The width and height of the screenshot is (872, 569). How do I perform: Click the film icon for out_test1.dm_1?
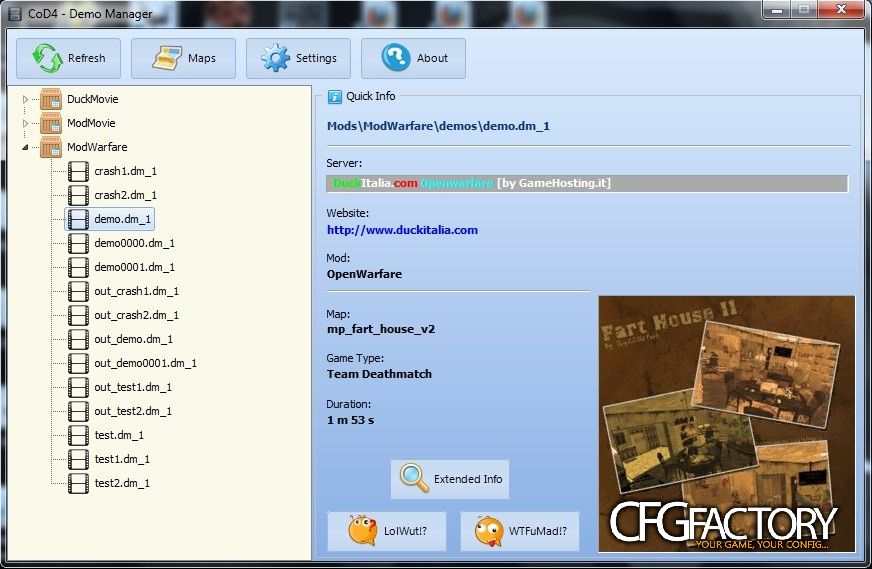tap(78, 387)
